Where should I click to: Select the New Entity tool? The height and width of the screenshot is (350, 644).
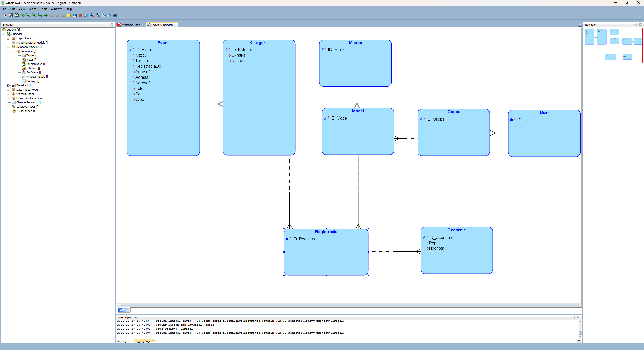11,15
